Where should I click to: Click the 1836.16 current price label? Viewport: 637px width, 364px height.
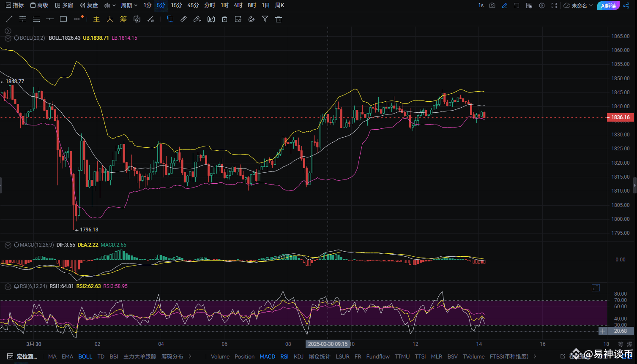pos(620,117)
